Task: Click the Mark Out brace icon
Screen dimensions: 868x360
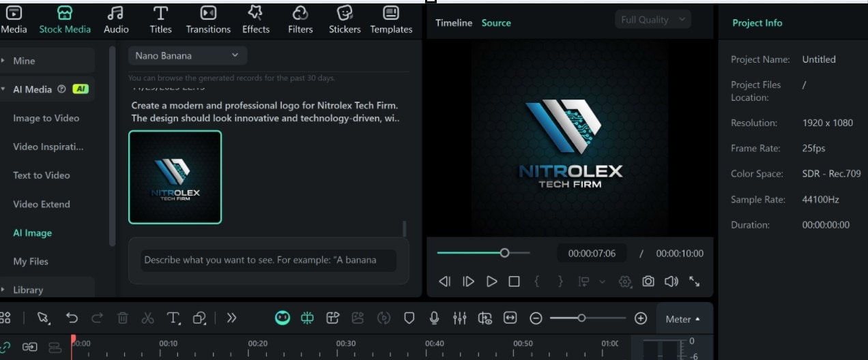Action: (x=561, y=282)
